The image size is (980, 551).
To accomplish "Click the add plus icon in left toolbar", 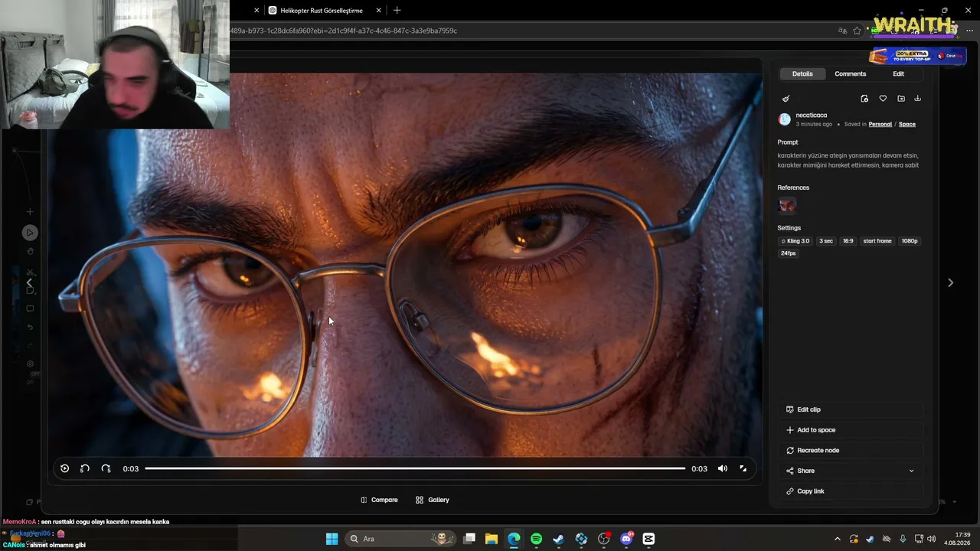I will point(30,212).
